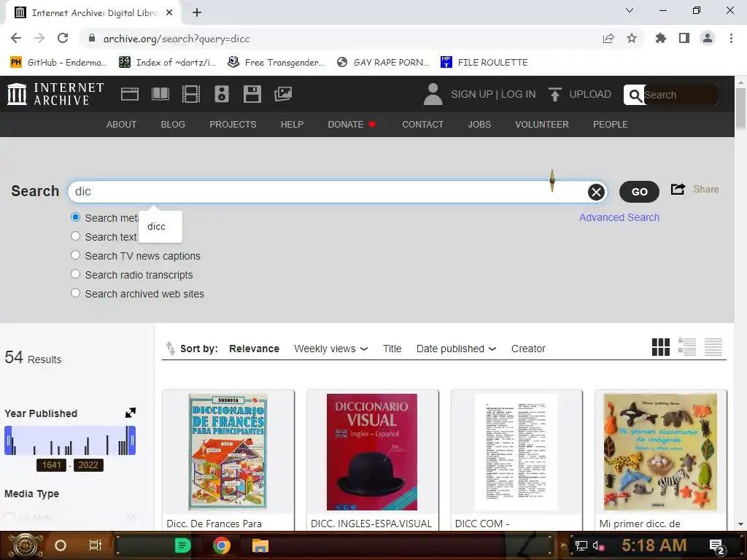Click the upload arrow icon
This screenshot has height=560, width=747.
coord(554,94)
